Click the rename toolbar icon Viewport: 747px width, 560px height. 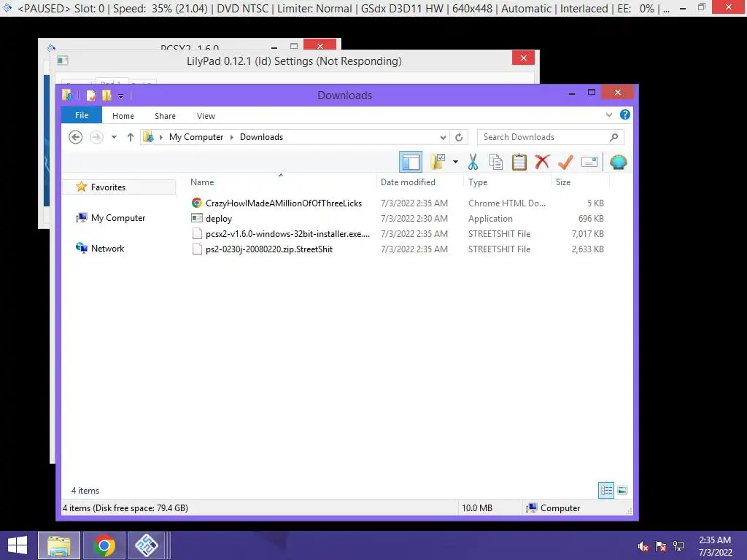589,162
